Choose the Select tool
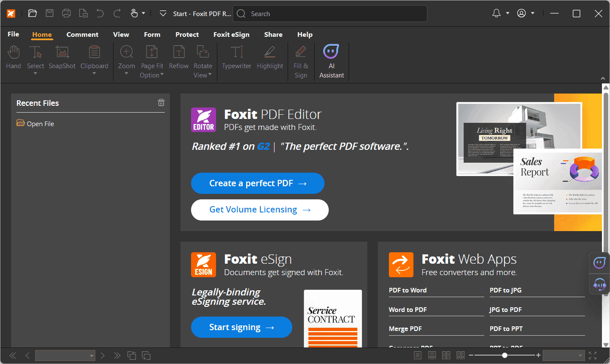 tap(36, 58)
